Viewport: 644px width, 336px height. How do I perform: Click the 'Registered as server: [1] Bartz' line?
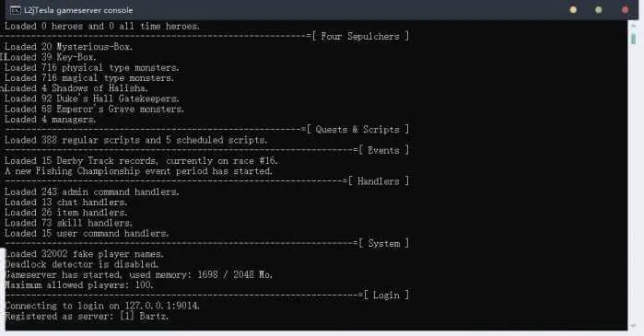tap(87, 316)
